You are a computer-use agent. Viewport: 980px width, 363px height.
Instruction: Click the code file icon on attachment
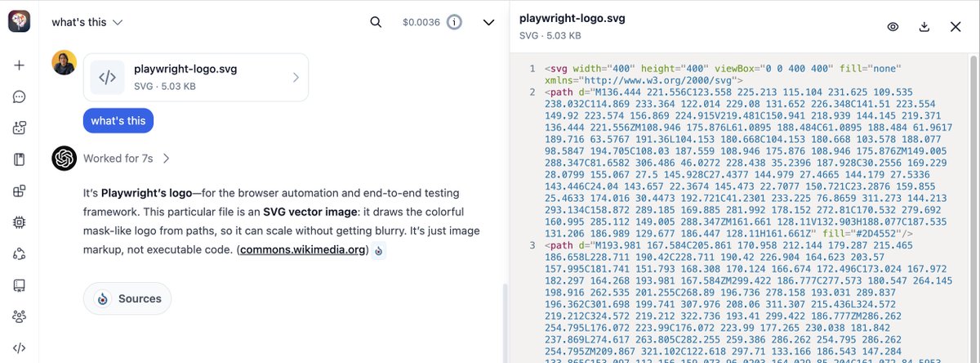point(107,78)
